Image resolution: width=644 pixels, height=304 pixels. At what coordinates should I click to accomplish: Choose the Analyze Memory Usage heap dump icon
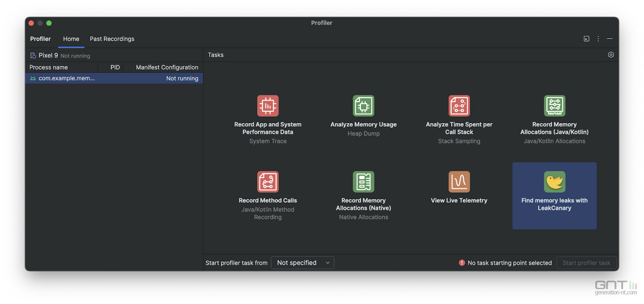363,106
